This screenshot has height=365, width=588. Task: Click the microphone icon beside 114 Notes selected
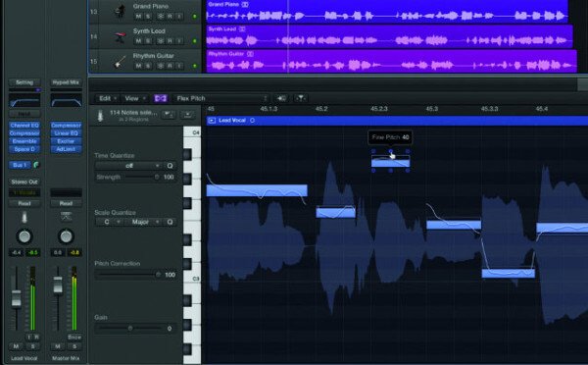point(100,115)
